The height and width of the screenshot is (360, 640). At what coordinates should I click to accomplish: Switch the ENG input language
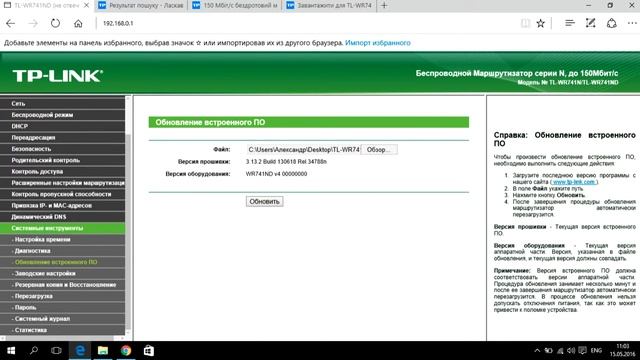pyautogui.click(x=596, y=351)
